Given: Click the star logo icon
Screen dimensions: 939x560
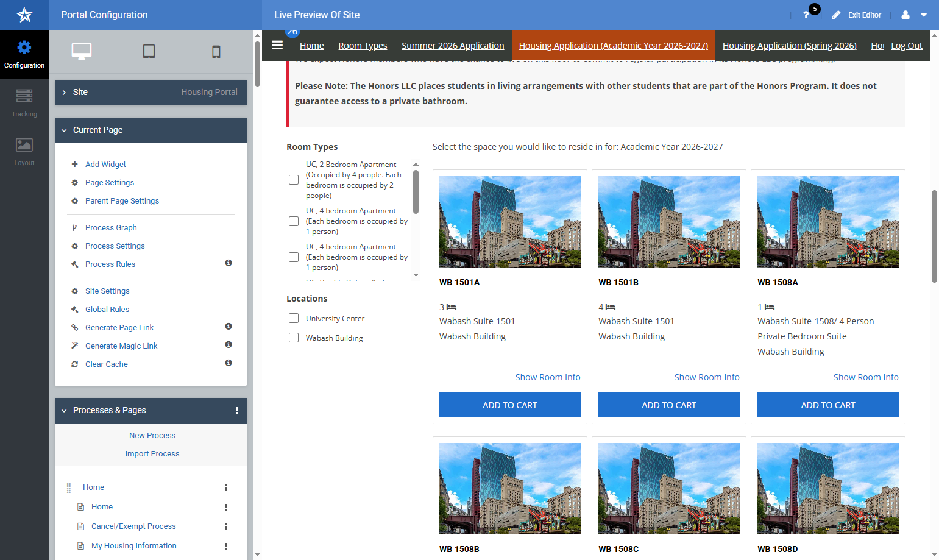Looking at the screenshot, I should [24, 15].
